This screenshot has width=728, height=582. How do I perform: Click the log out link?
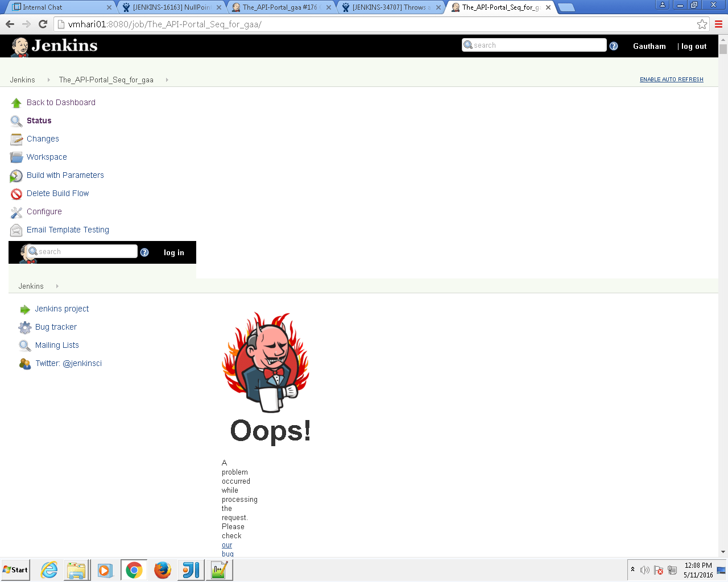(694, 46)
